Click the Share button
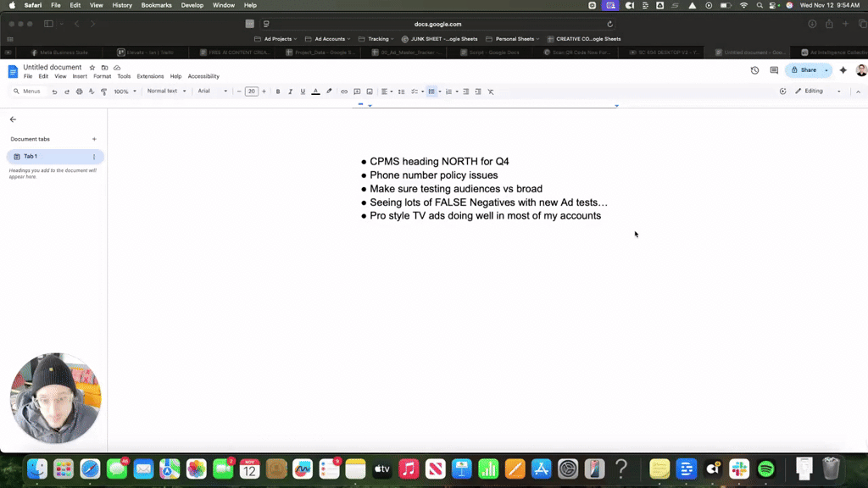The height and width of the screenshot is (488, 868). [804, 70]
